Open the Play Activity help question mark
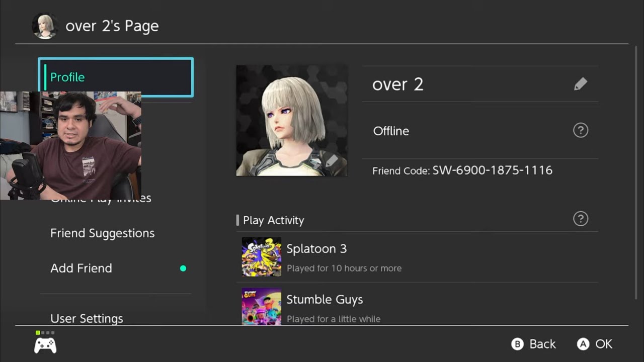 pos(581,219)
